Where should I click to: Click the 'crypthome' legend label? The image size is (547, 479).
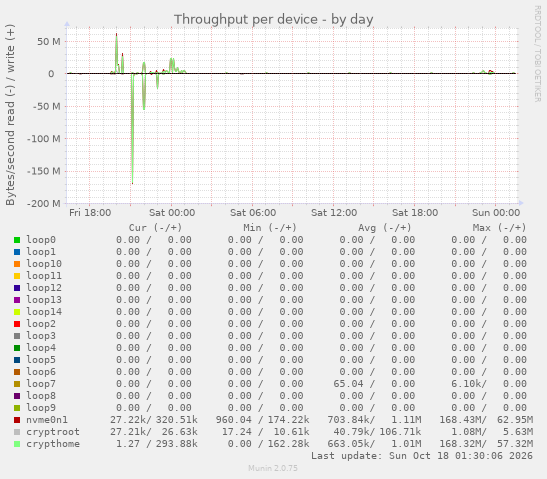pyautogui.click(x=53, y=444)
